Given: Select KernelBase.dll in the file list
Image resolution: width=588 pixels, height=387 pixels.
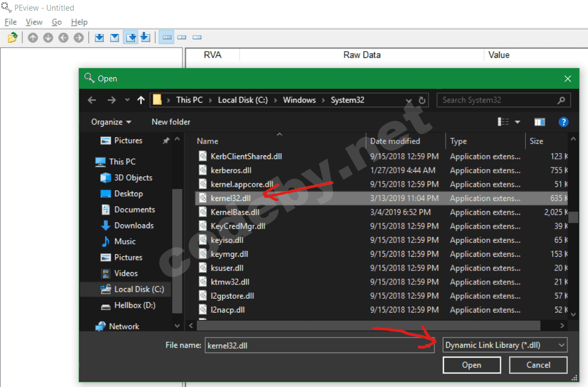Looking at the screenshot, I should [x=235, y=212].
